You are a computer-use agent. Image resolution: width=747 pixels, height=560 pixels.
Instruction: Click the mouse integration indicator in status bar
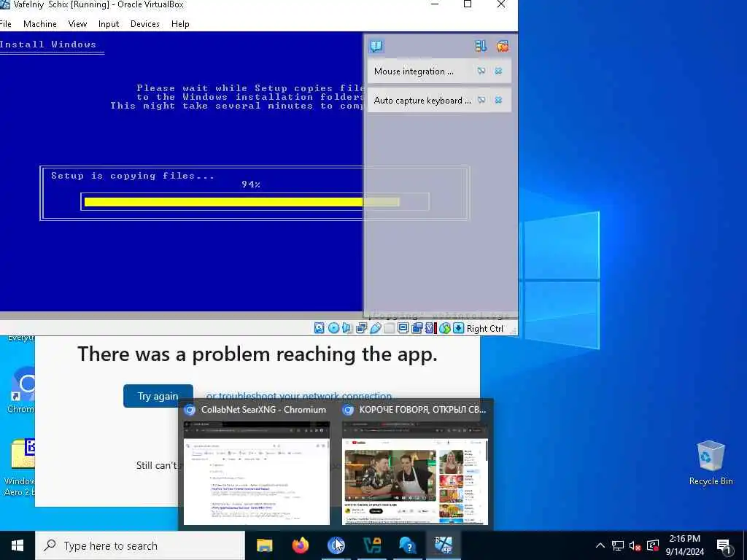point(444,327)
